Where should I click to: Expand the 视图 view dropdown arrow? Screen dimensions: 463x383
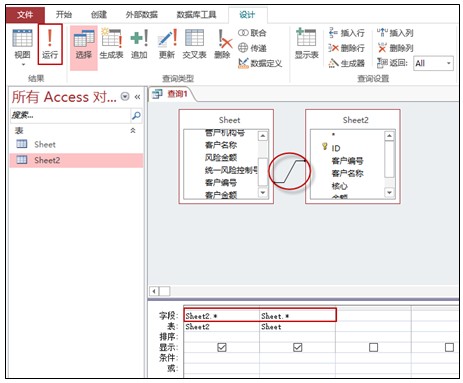[x=23, y=64]
